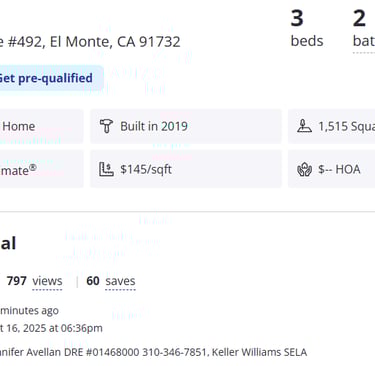The width and height of the screenshot is (375, 366).
Task: Click the Keller Williams SELA listing agent line
Action: (153, 352)
